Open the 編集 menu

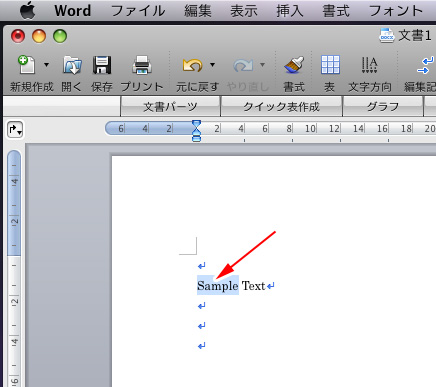point(198,10)
